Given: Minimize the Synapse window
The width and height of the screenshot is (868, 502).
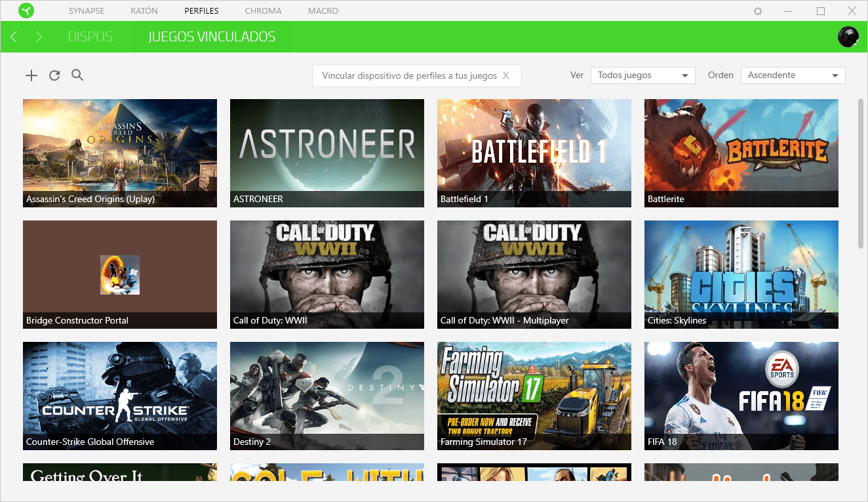Looking at the screenshot, I should pyautogui.click(x=789, y=11).
